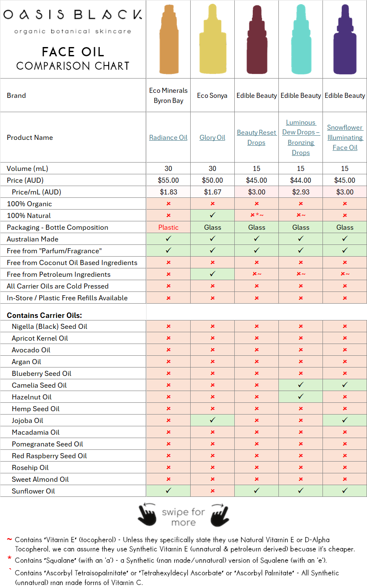This screenshot has height=588, width=367.
Task: Click the 'FACE OIL' chart title
Action: pyautogui.click(x=73, y=52)
